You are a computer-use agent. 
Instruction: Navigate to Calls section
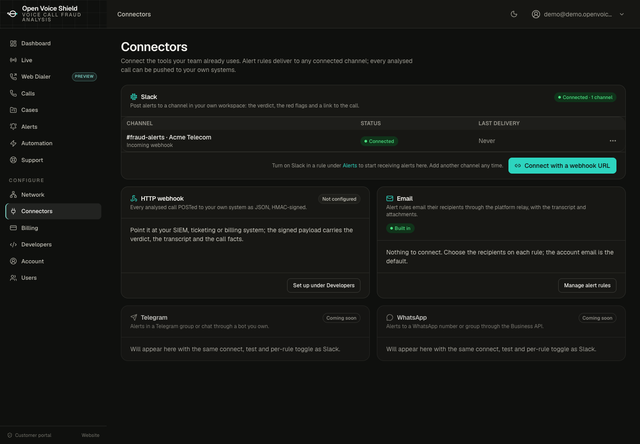pos(53,93)
